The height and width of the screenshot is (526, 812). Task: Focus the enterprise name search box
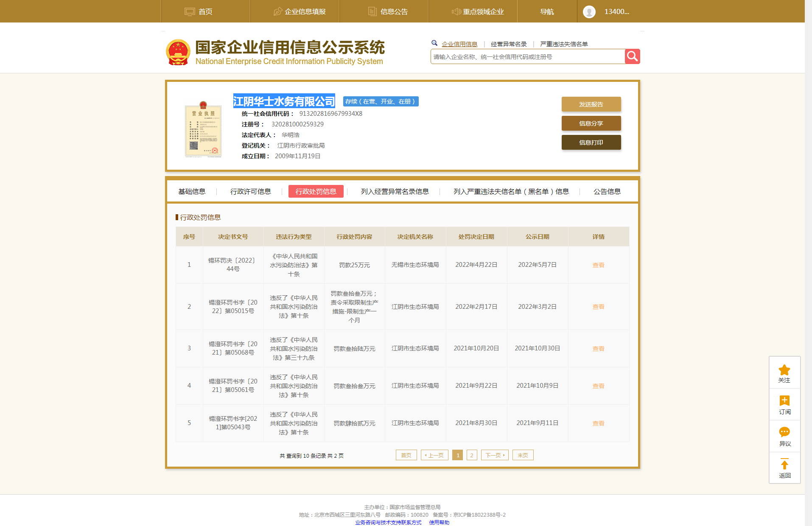click(x=528, y=56)
